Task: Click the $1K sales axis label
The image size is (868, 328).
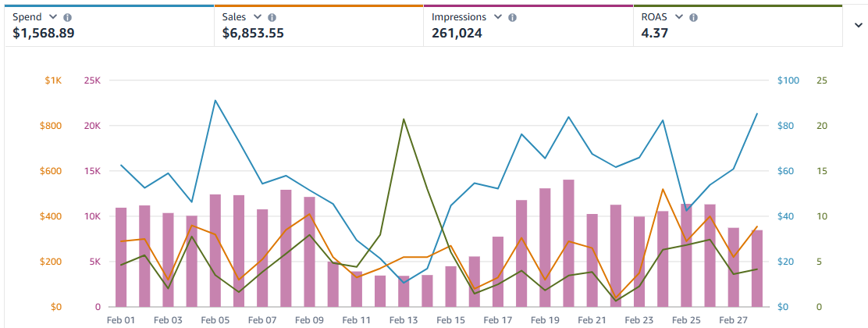Action: click(x=54, y=80)
